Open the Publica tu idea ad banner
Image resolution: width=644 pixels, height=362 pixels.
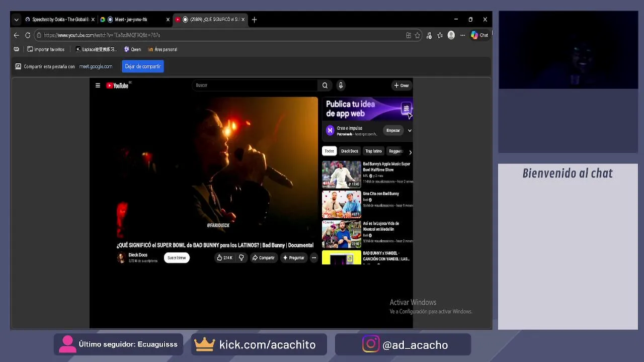(x=367, y=109)
